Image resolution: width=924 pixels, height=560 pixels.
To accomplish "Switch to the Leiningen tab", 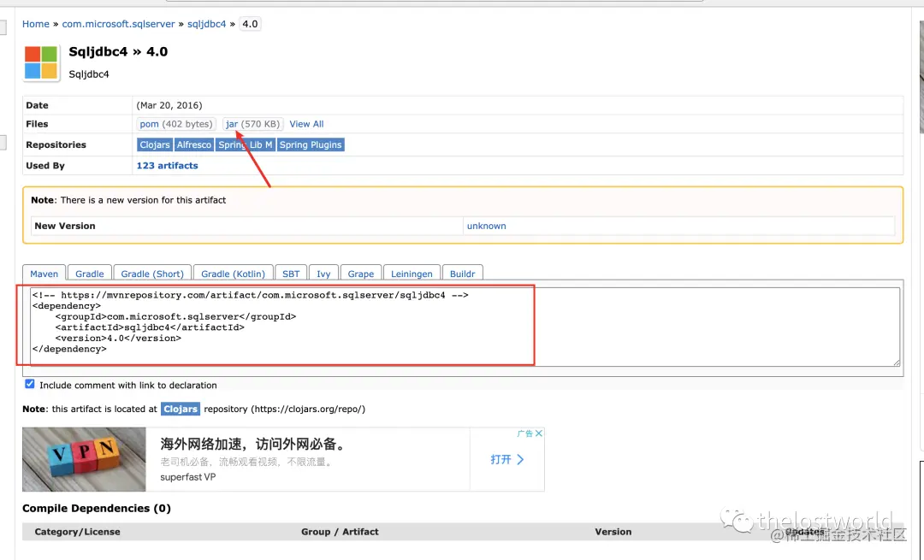I will (x=412, y=274).
